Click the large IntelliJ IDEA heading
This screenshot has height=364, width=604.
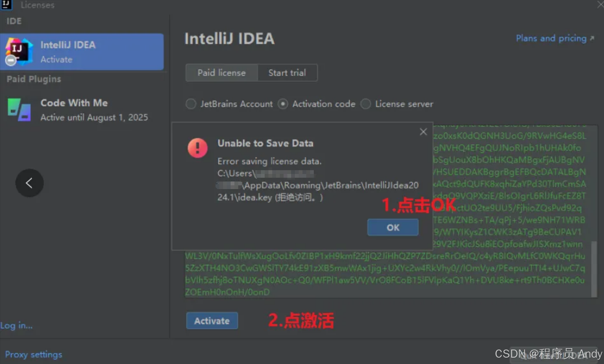pos(229,39)
